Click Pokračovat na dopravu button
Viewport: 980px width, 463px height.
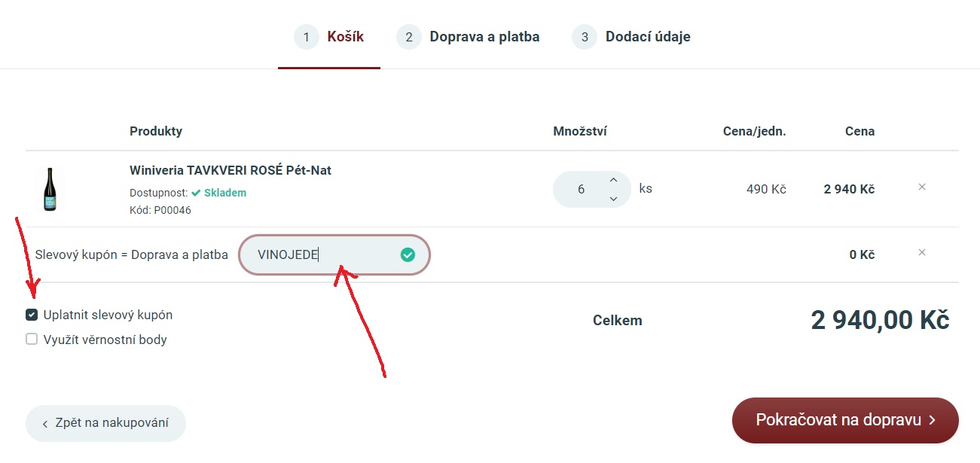[845, 420]
